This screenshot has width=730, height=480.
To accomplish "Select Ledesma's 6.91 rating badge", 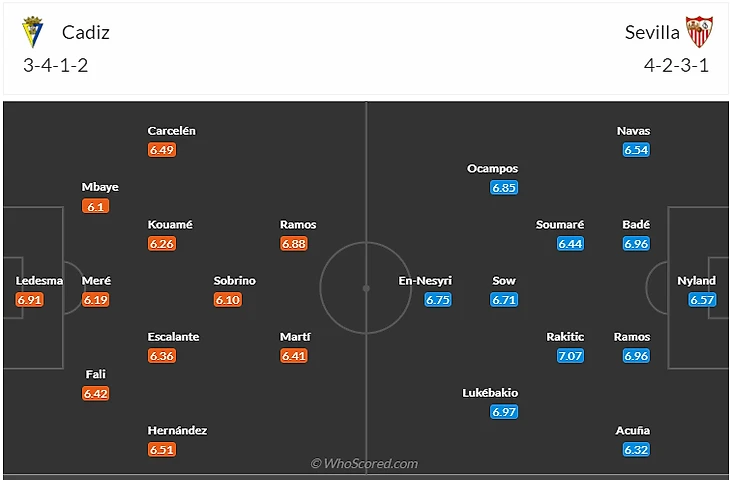I will click(29, 299).
